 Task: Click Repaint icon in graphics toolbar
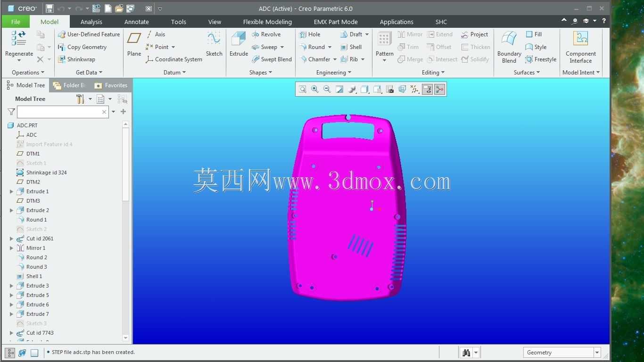point(339,89)
